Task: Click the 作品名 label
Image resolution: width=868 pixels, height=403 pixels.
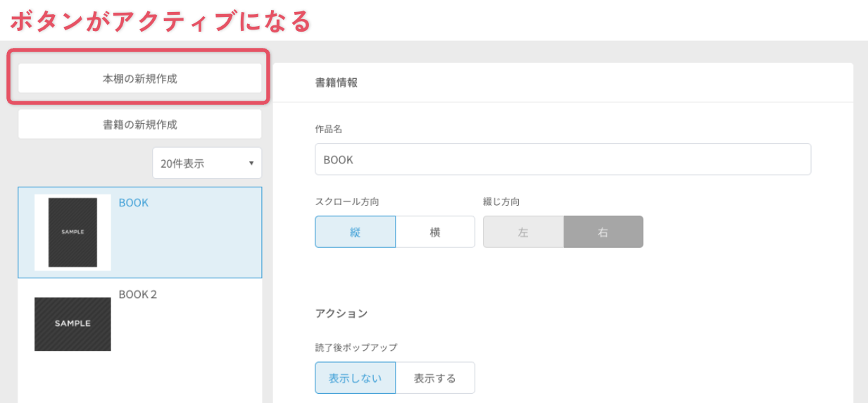Action: 329,130
